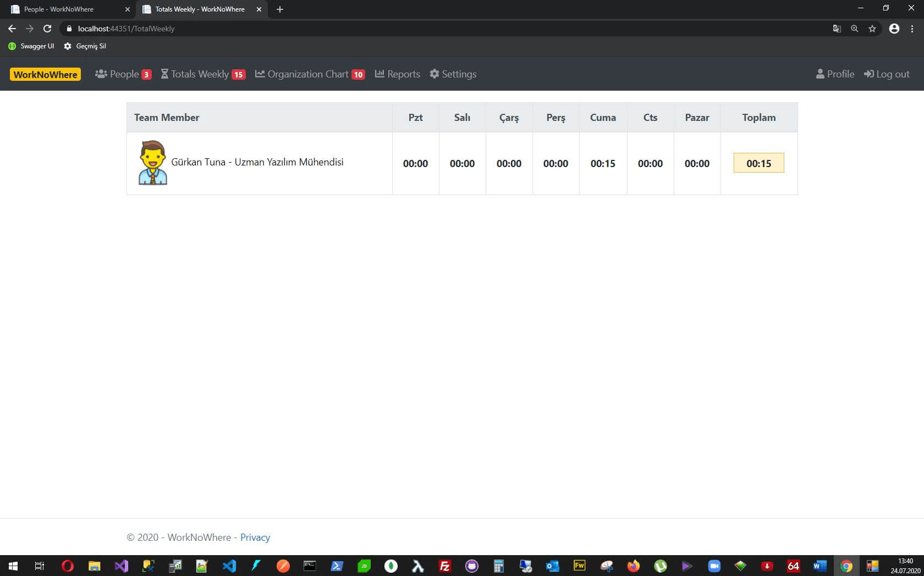924x576 pixels.
Task: Switch to the People - WorkNoWhere tab
Action: pyautogui.click(x=66, y=9)
